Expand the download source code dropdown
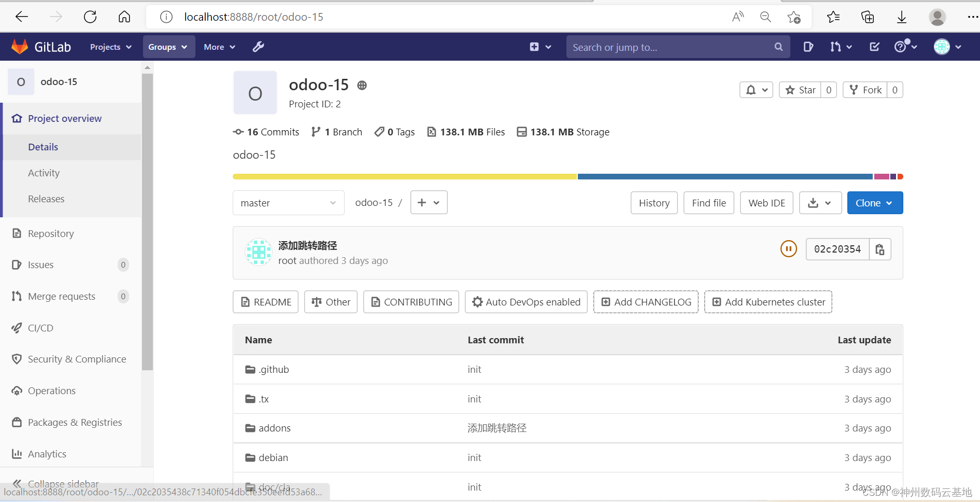Viewport: 980px width, 502px height. point(820,203)
